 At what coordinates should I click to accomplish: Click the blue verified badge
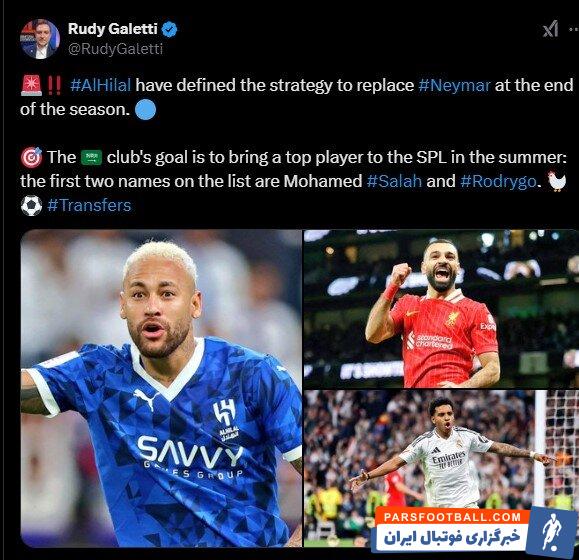click(170, 29)
